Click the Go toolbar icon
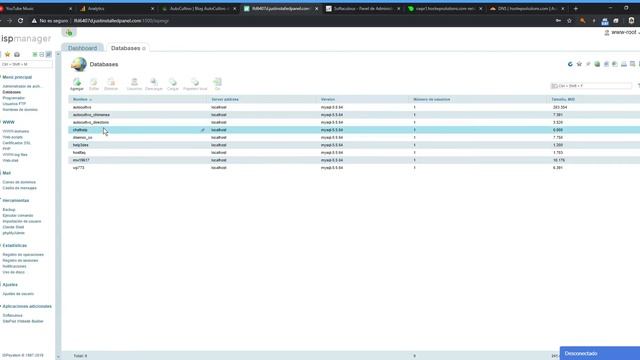Image resolution: width=640 pixels, height=360 pixels. click(218, 84)
